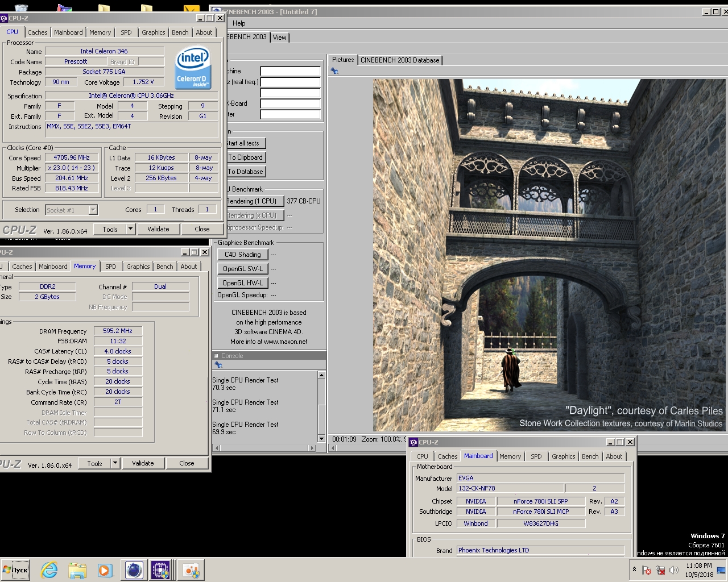This screenshot has width=728, height=582.
Task: Click Start all tests button
Action: tap(245, 143)
